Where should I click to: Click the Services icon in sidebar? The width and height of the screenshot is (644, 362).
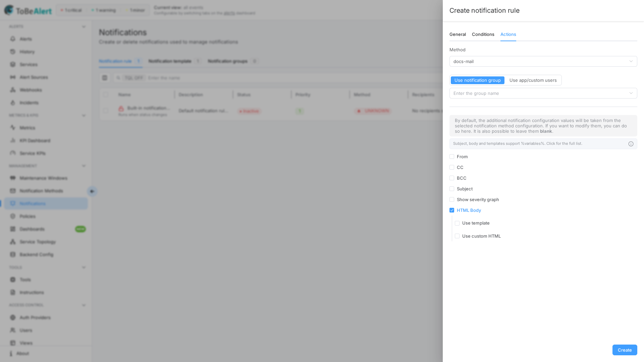coord(13,64)
